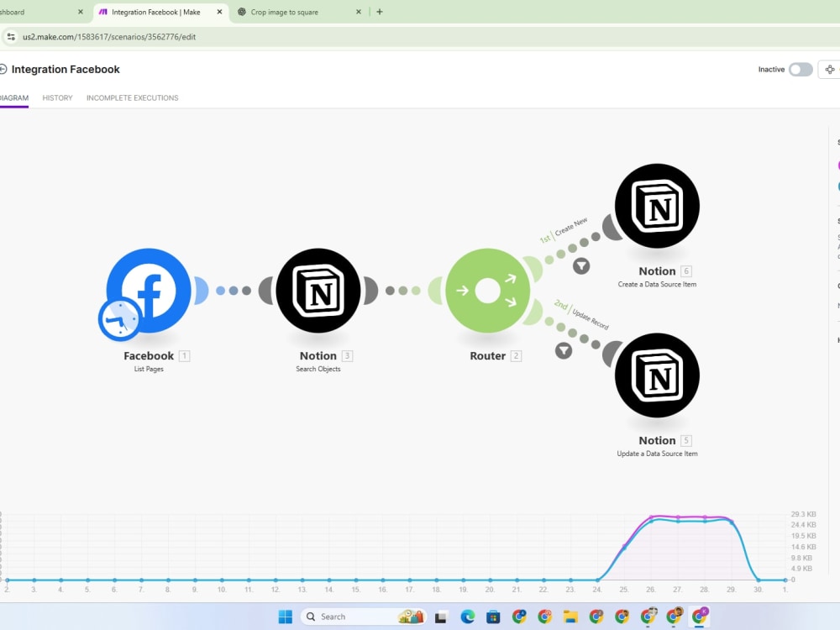Open filter on the 2nd Update Record route
Screen dimensions: 840x630
(564, 351)
